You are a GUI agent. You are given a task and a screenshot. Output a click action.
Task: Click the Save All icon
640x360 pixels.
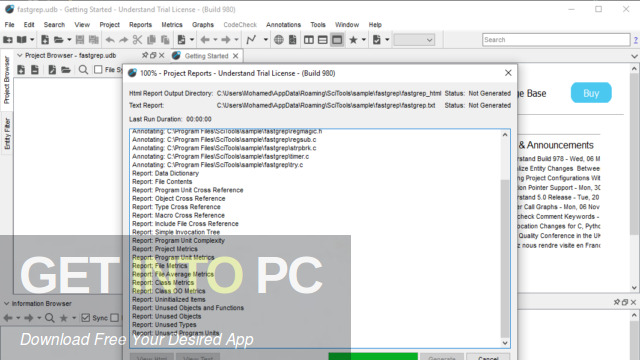[94, 40]
